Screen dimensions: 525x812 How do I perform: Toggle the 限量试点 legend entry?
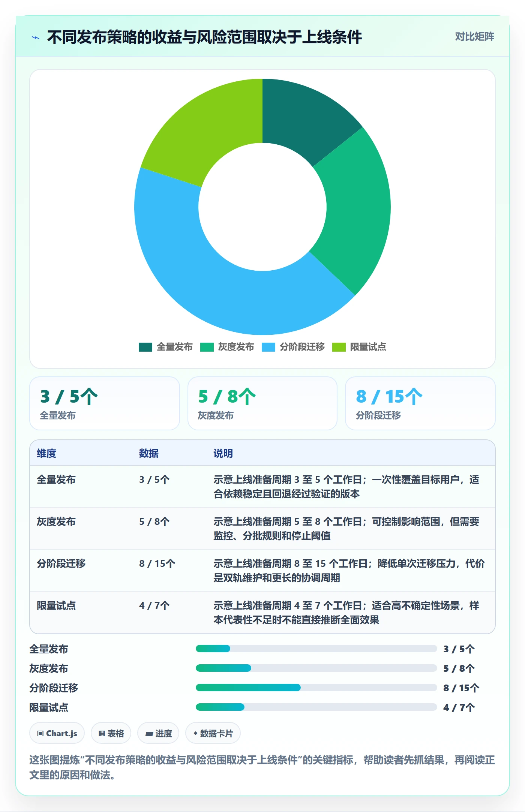pos(359,347)
